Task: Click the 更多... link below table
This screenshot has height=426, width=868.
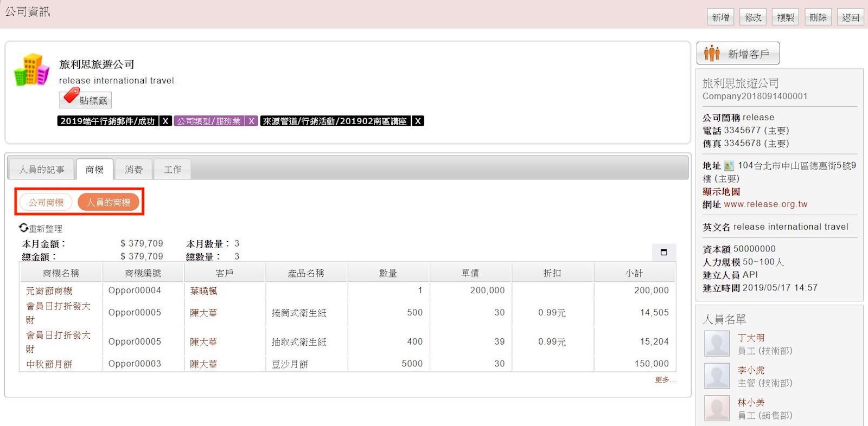Action: (x=665, y=380)
